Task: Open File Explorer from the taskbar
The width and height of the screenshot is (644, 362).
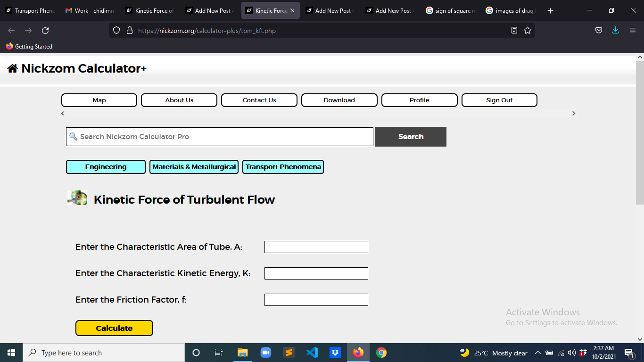Action: click(242, 353)
